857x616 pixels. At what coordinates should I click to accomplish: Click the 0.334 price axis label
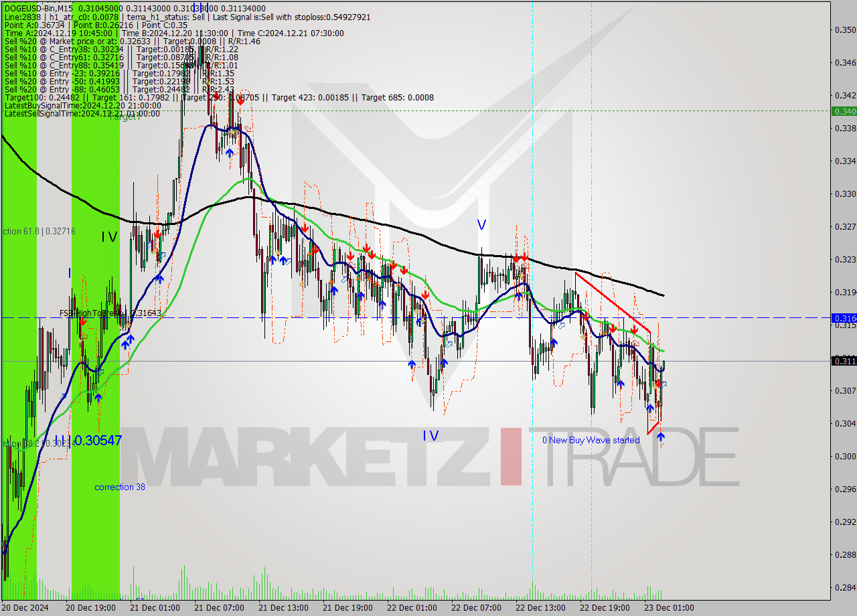coord(845,161)
